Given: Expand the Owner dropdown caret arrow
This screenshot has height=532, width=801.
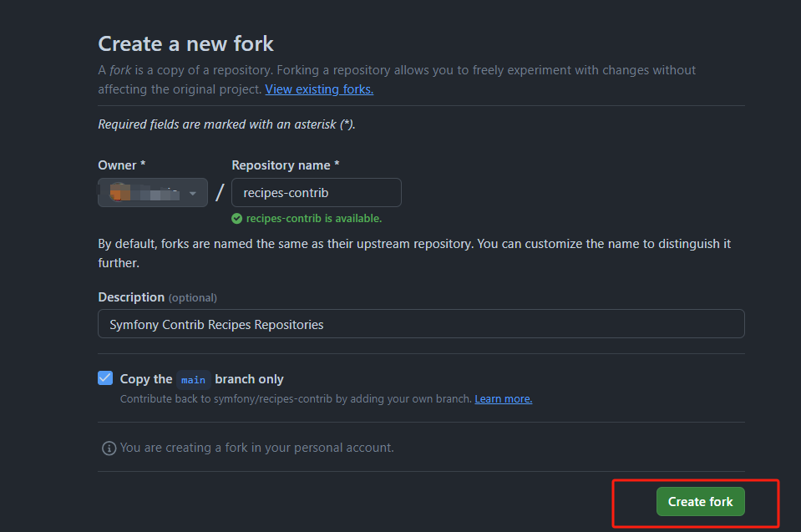Looking at the screenshot, I should click(193, 194).
